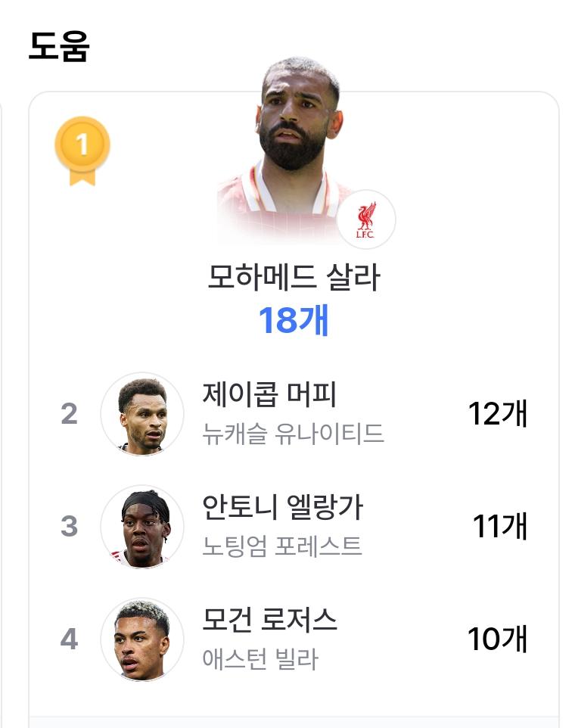
Task: Select the 18개 assist count
Action: click(x=294, y=320)
